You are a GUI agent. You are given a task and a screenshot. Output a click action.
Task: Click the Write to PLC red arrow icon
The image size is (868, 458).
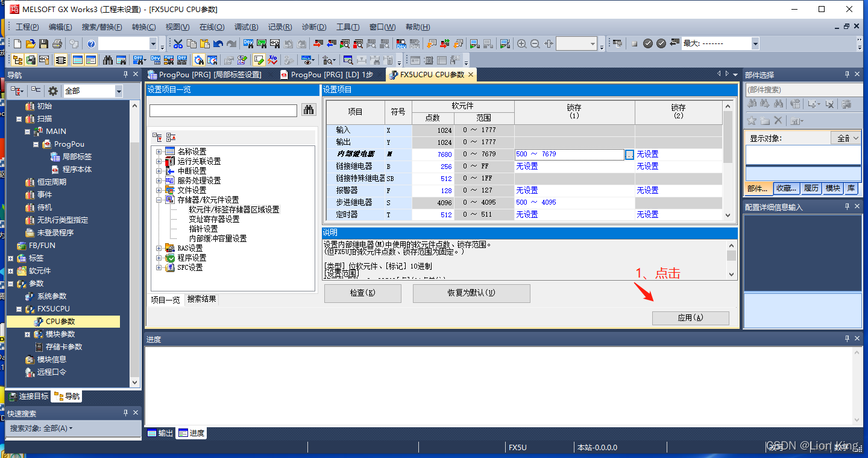(318, 43)
